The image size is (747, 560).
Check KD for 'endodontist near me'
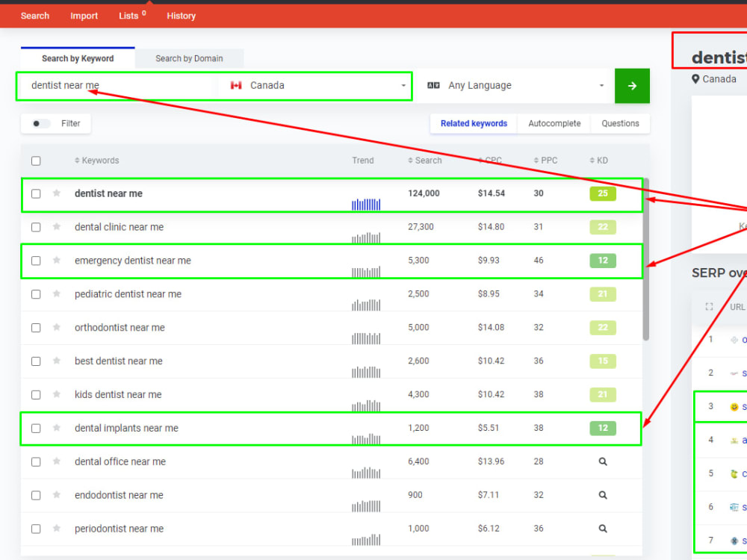coord(603,495)
